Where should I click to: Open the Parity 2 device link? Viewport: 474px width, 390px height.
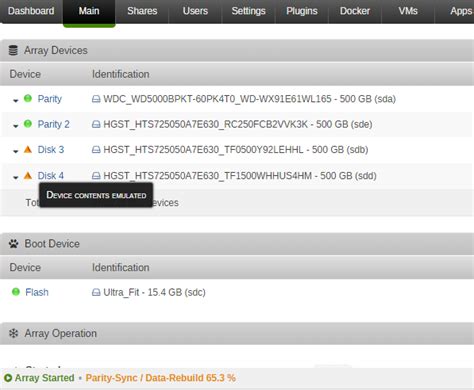(x=53, y=124)
